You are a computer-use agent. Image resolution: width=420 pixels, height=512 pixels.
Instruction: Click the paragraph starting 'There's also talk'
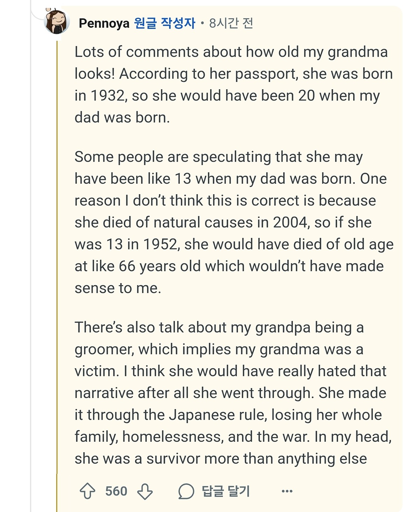[231, 393]
